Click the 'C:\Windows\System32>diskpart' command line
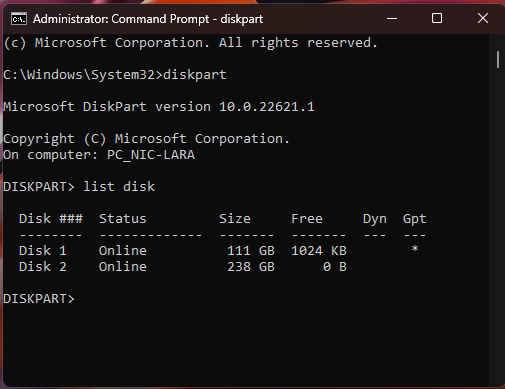 point(115,75)
